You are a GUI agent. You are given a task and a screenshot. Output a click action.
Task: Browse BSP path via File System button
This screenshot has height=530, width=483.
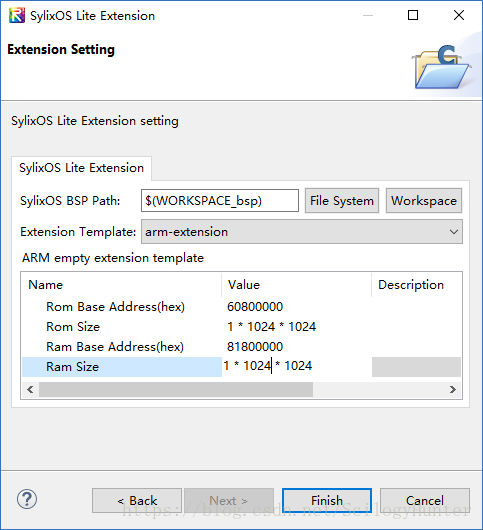pos(342,201)
